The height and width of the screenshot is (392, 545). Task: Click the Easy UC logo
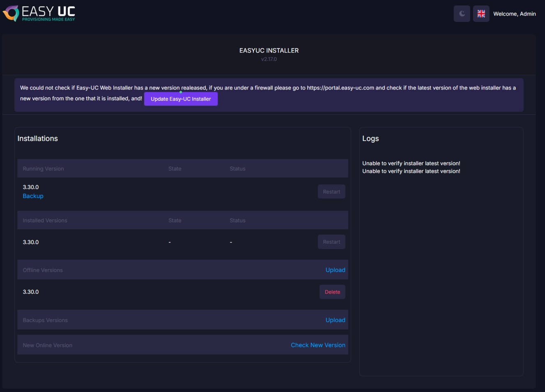coord(39,14)
